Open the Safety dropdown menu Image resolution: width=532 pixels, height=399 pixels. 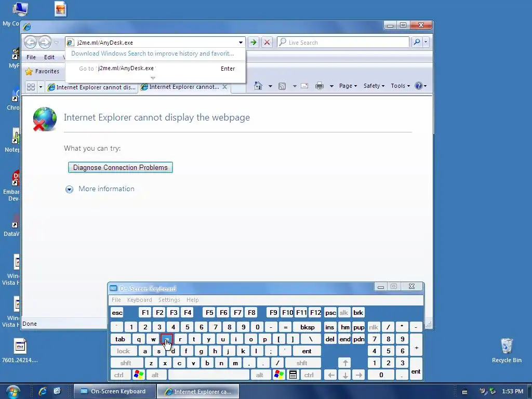[x=374, y=86]
